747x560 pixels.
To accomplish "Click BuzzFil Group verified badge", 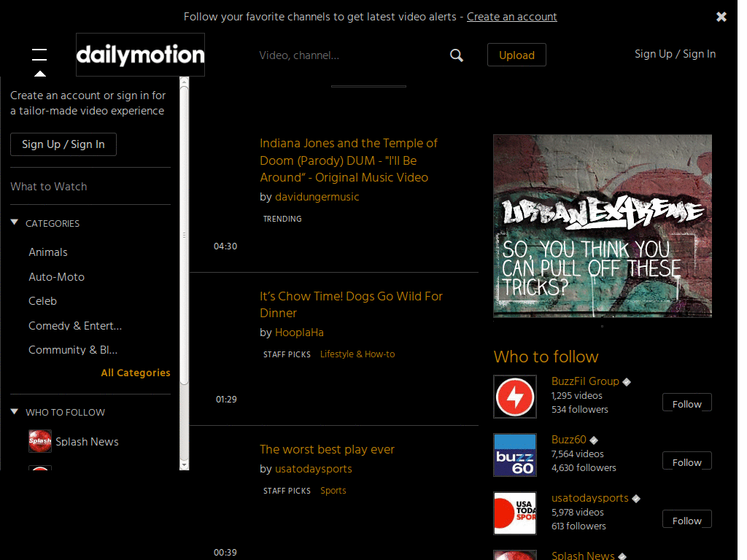I will point(627,382).
